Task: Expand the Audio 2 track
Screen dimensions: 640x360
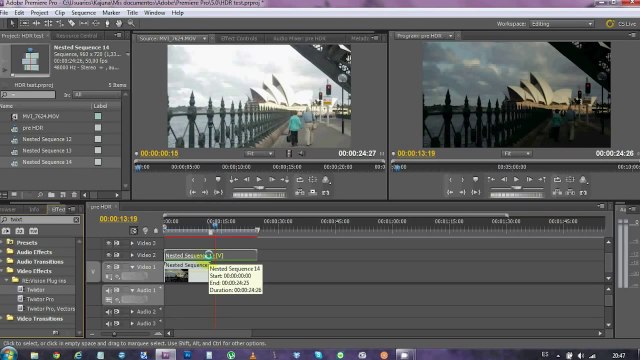Action: [x=132, y=312]
